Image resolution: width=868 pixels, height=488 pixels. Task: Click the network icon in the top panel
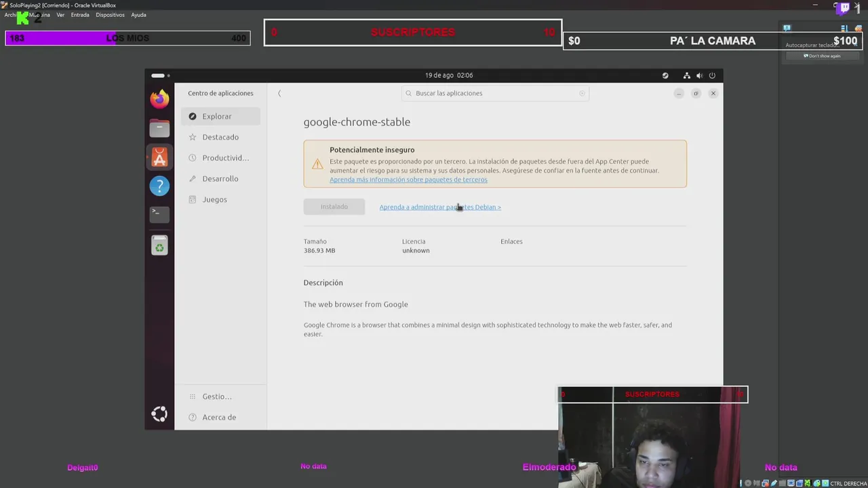687,75
